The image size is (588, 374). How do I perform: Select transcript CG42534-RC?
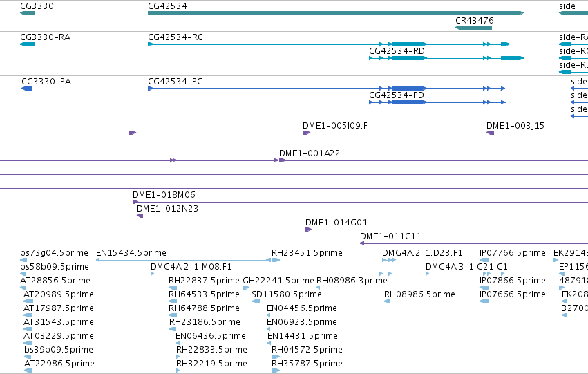pos(329,44)
